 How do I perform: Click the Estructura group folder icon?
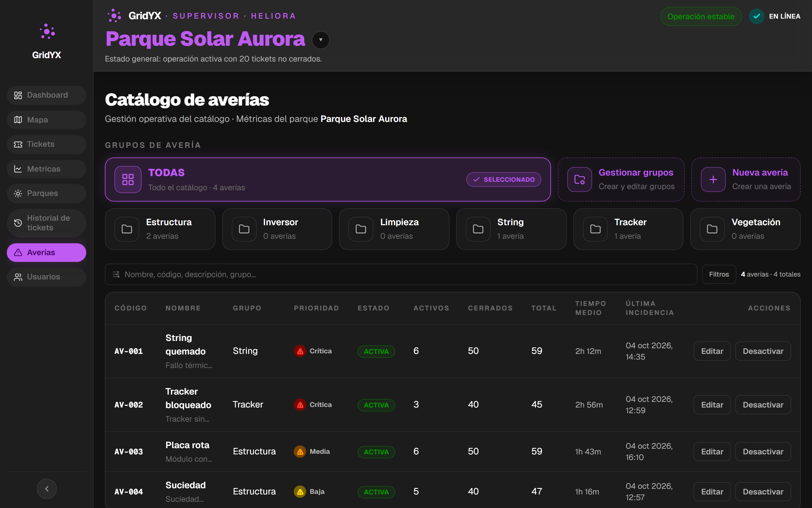coord(127,229)
